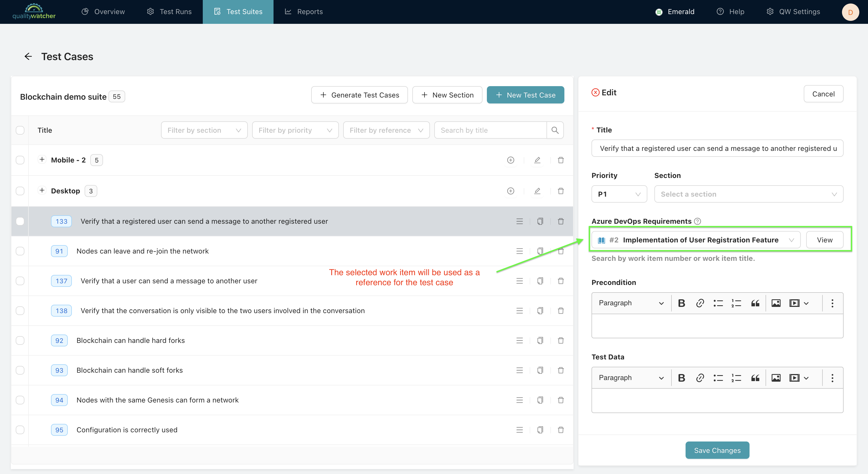The height and width of the screenshot is (474, 868).
Task: Insert image in Precondition editor
Action: point(776,303)
